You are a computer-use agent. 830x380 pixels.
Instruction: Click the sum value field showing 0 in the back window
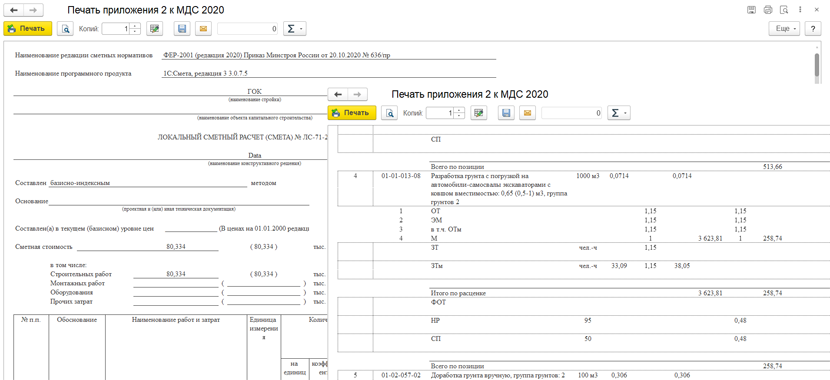pos(248,29)
